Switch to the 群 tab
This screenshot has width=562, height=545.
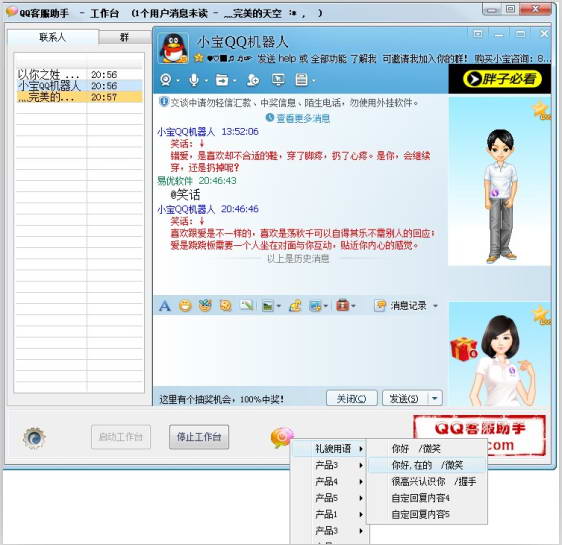pyautogui.click(x=124, y=37)
